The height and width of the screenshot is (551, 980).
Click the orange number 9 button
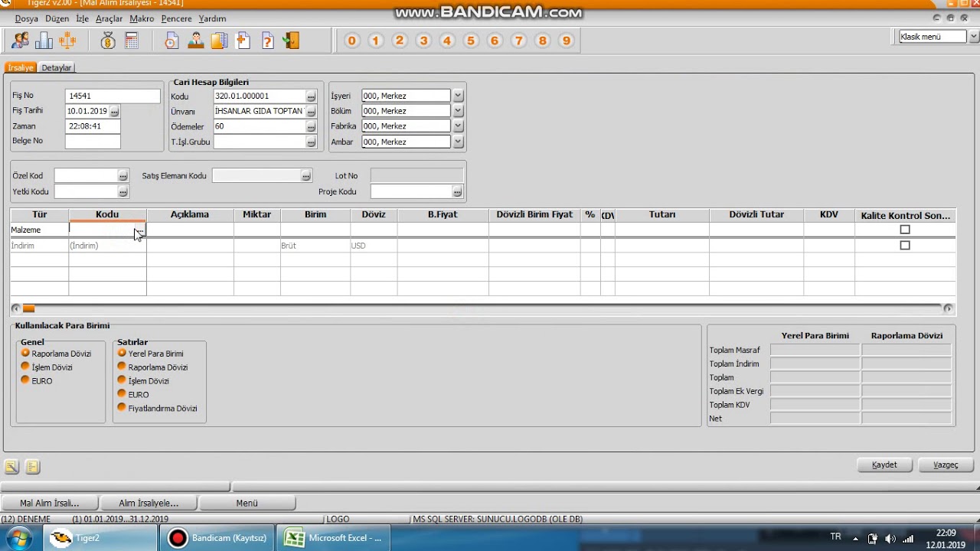(567, 41)
